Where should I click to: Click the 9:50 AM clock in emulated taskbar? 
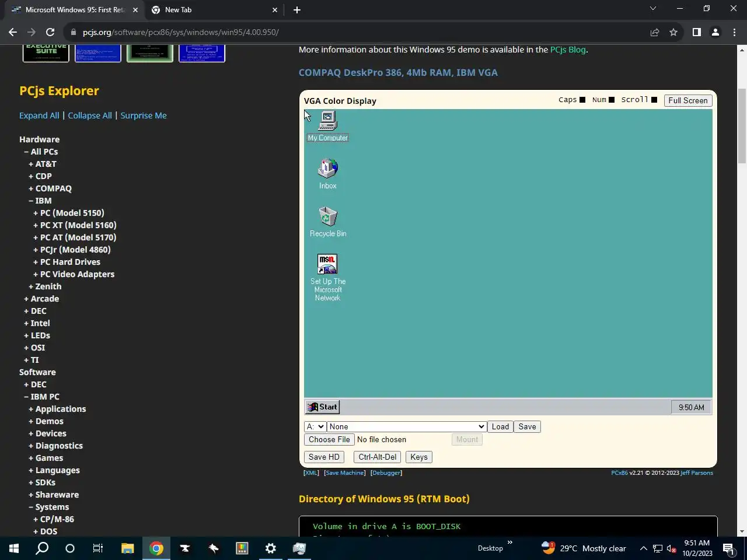pos(691,407)
